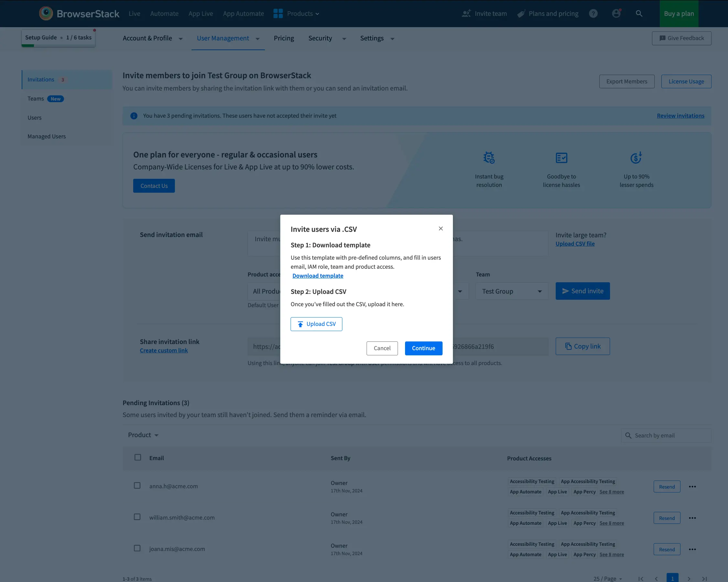Check the william.smith@acme.com row checkbox

coord(137,517)
